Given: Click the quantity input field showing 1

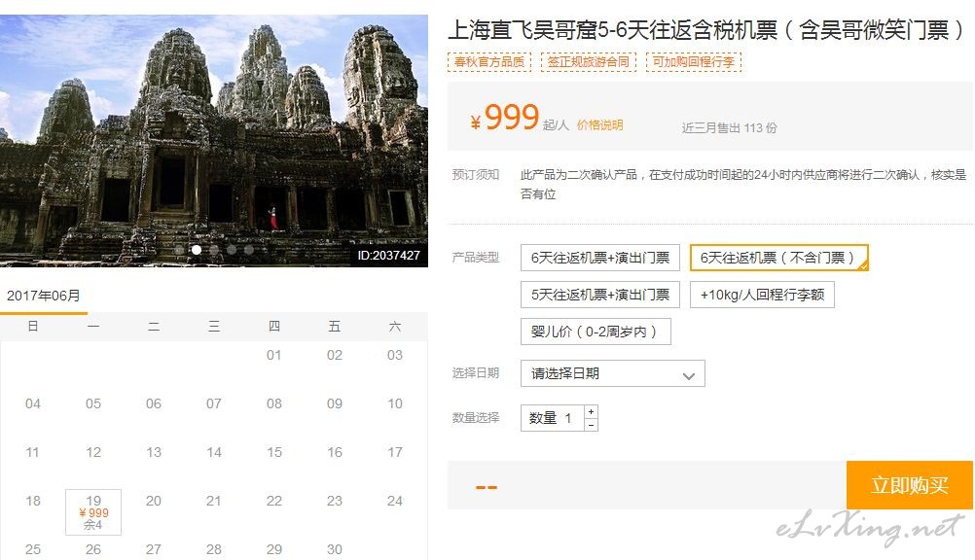Looking at the screenshot, I should coord(553,418).
